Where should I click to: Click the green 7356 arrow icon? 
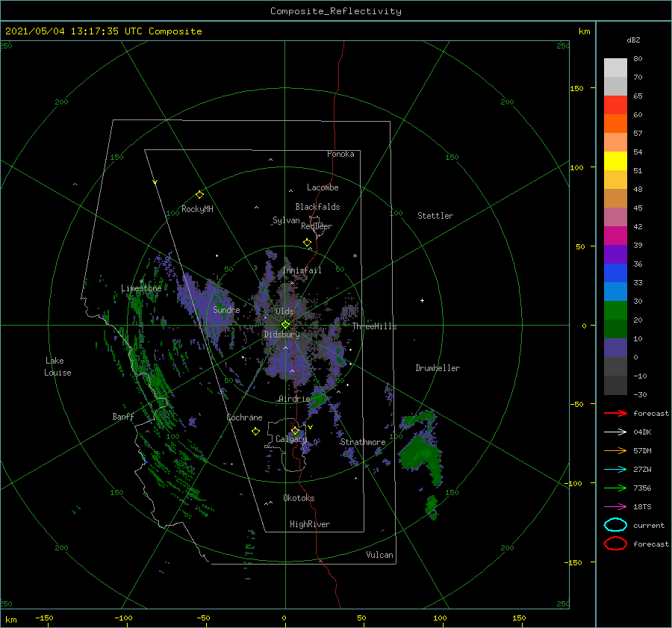(x=615, y=488)
